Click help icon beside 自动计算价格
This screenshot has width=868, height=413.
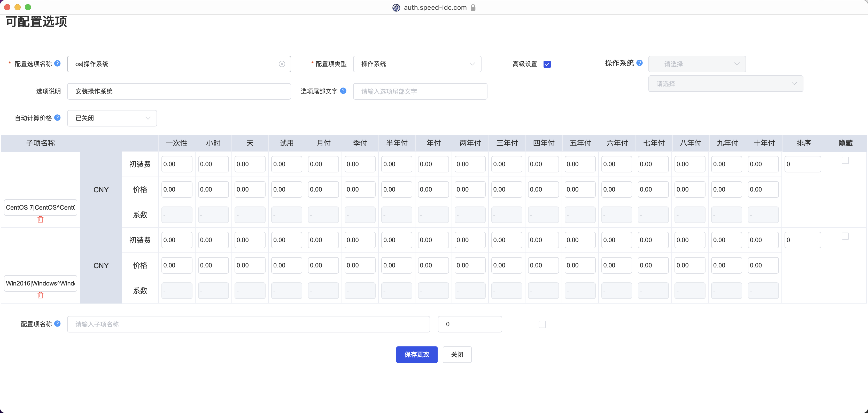point(57,117)
